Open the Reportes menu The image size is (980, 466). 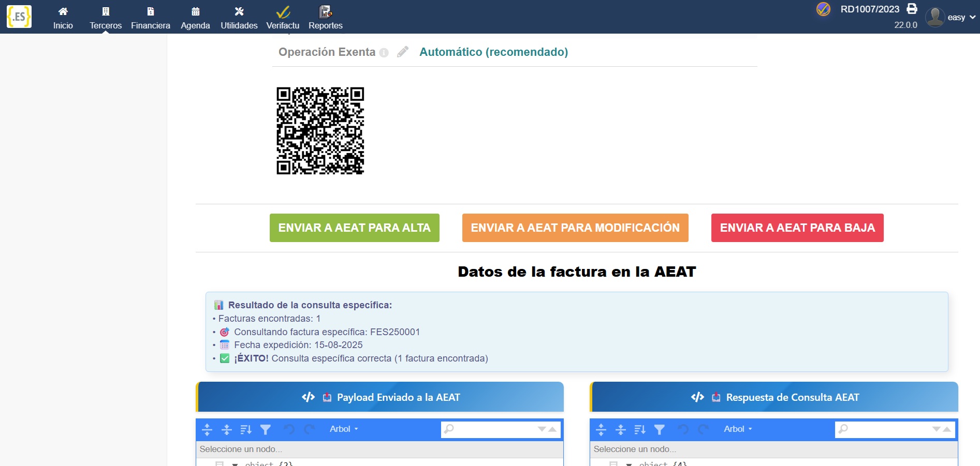point(326,18)
